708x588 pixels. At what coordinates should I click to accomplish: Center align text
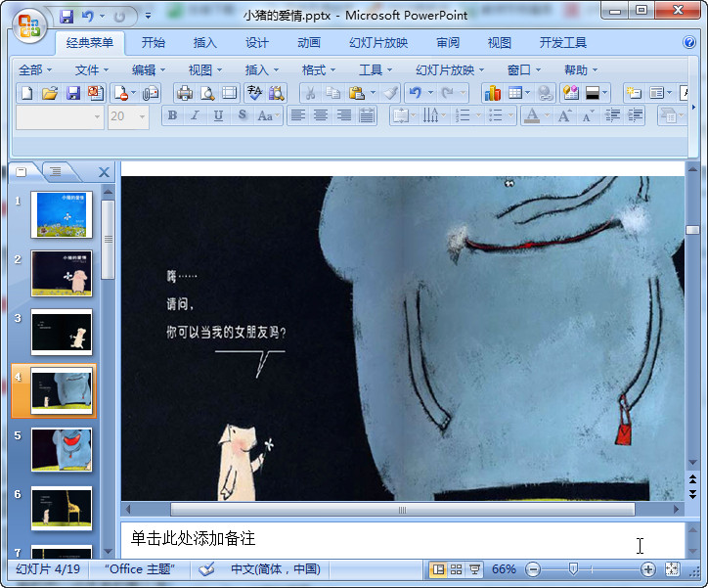point(321,115)
